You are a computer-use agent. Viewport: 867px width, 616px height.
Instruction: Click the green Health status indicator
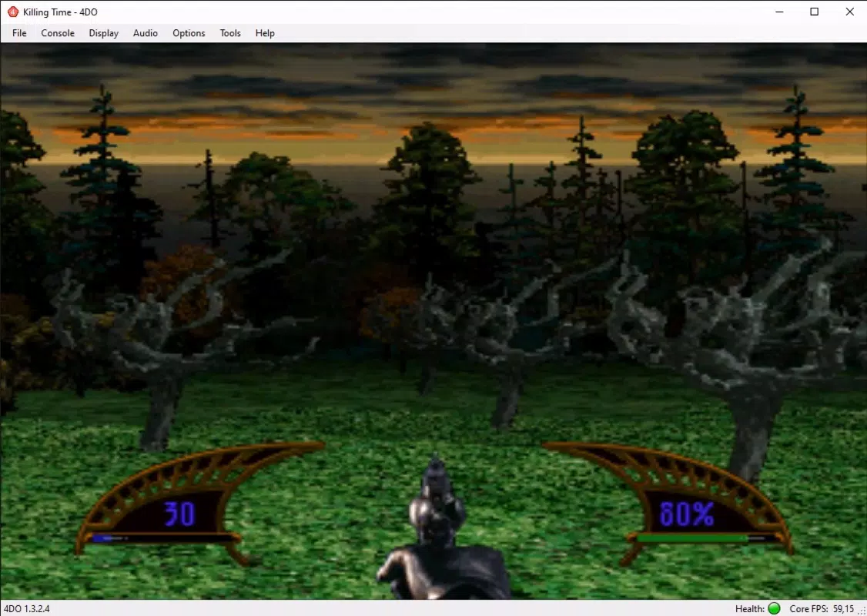pyautogui.click(x=774, y=608)
